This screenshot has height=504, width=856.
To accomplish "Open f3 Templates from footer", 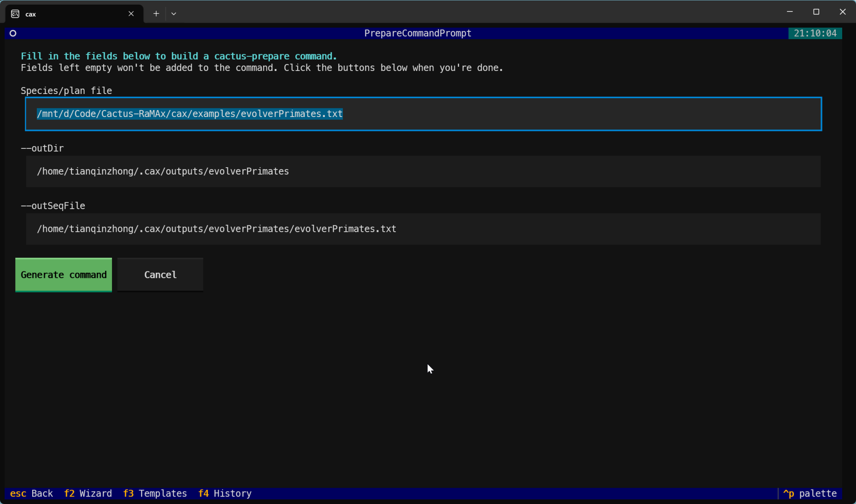I will click(155, 493).
